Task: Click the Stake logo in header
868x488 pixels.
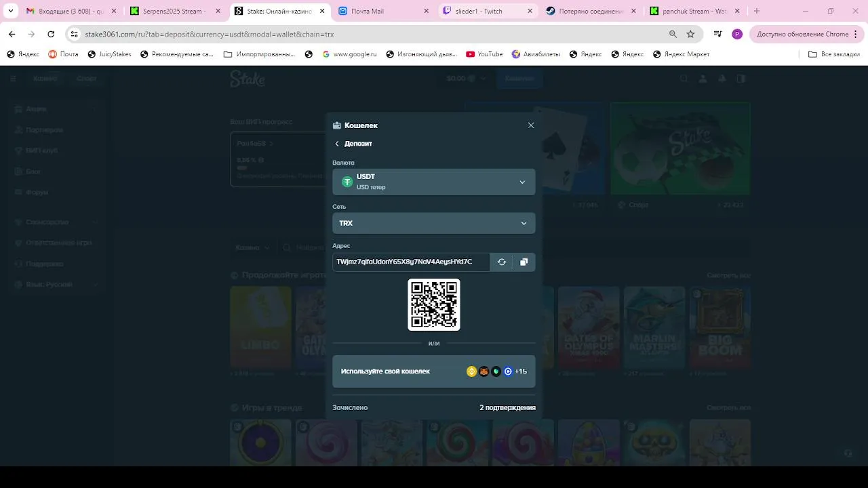Action: tap(248, 79)
